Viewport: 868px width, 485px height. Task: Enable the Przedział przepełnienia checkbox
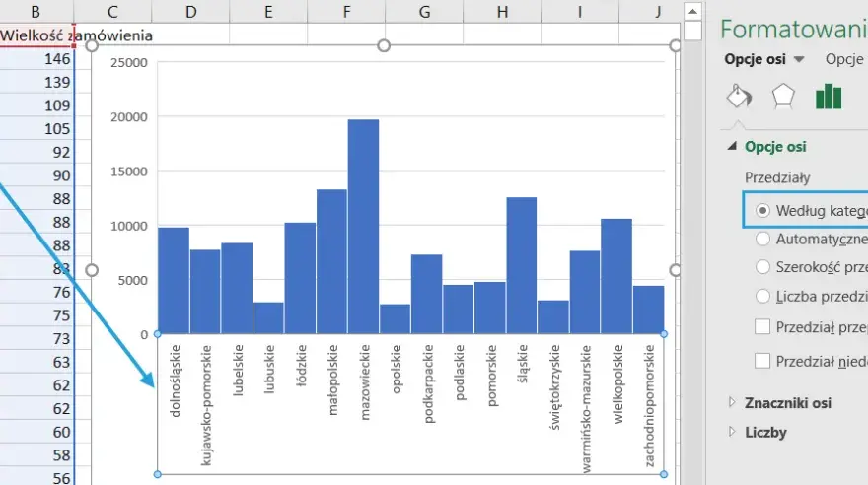coord(762,327)
